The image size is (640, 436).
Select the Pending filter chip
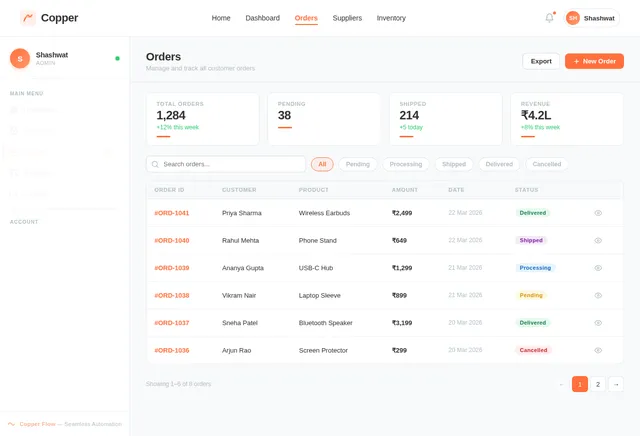(357, 164)
